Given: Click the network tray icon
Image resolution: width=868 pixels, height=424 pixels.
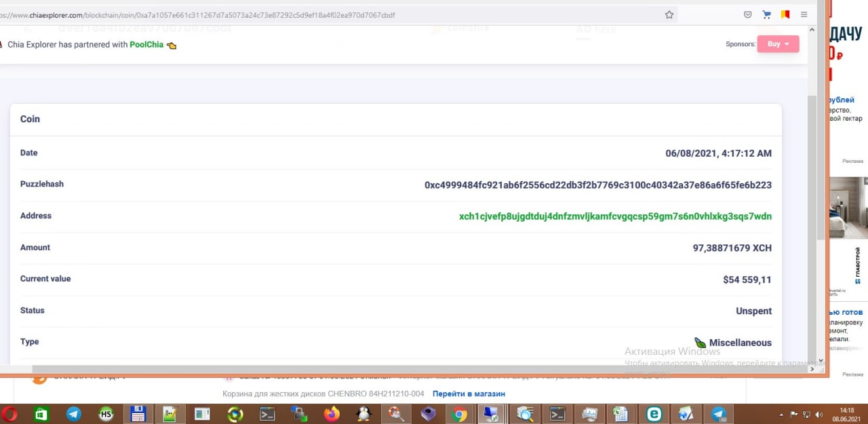Looking at the screenshot, I should coord(807,414).
